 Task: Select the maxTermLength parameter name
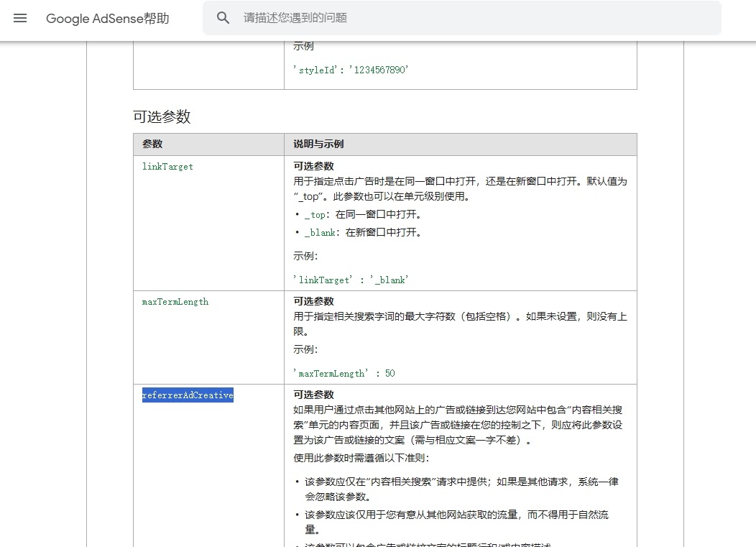tap(175, 302)
